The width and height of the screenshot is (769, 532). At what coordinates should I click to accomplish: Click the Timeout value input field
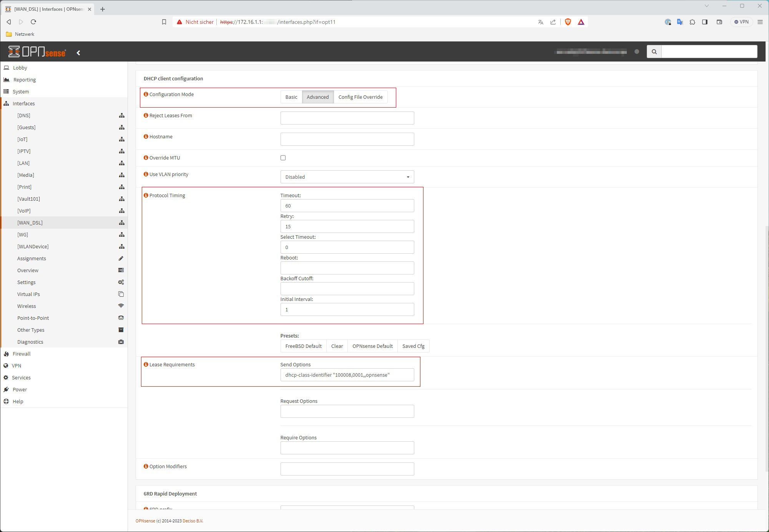(347, 206)
